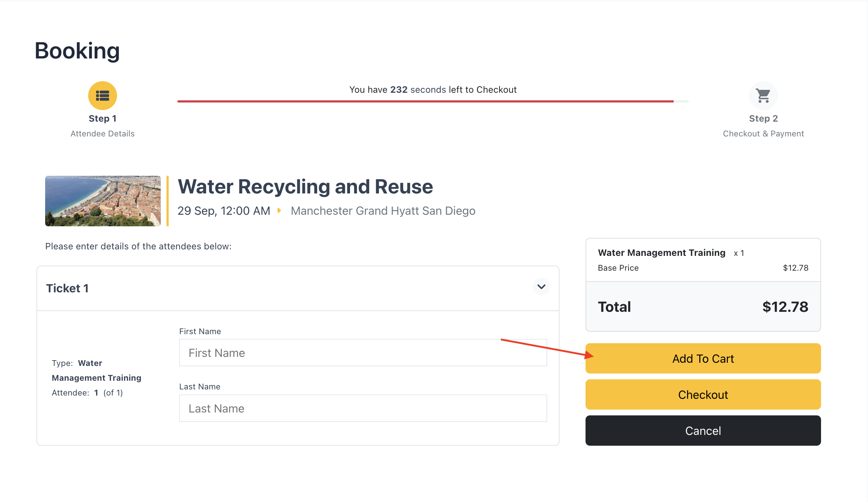Click the Total $12.78 amount
868x502 pixels.
click(785, 307)
